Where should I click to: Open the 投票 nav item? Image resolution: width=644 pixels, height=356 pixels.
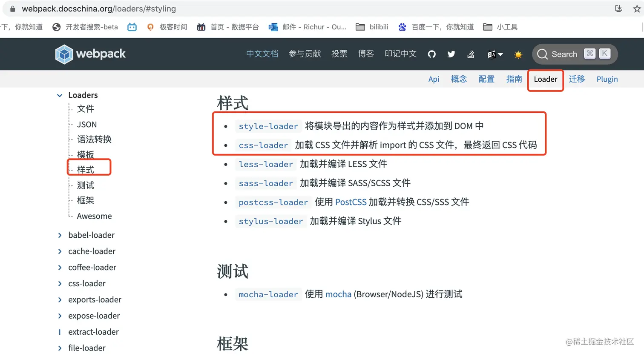[x=339, y=54]
